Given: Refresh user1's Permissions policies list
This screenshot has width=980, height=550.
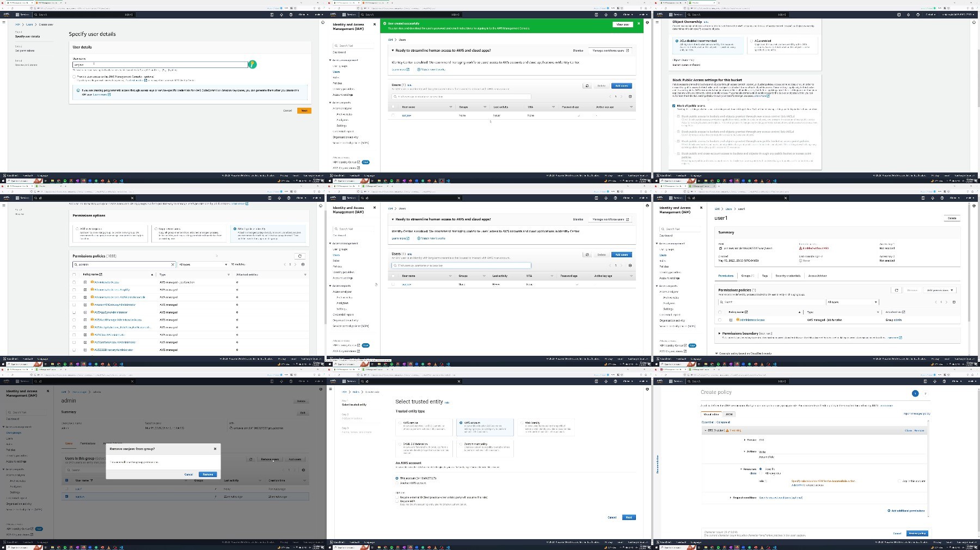Looking at the screenshot, I should tap(896, 290).
